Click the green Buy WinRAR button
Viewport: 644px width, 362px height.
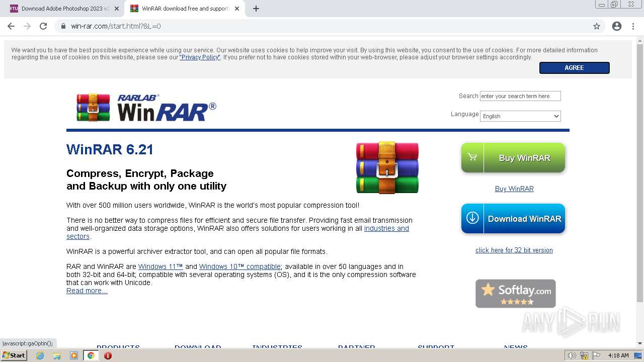point(513,158)
